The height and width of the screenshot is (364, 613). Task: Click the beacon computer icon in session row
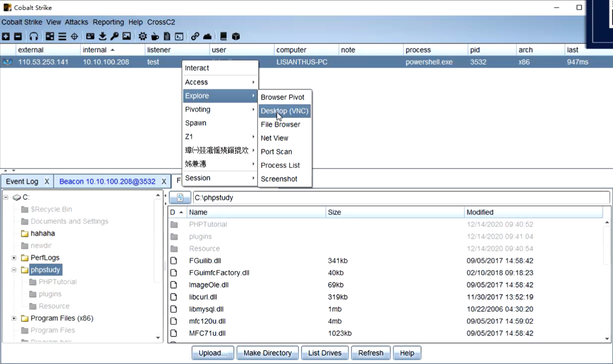click(8, 62)
